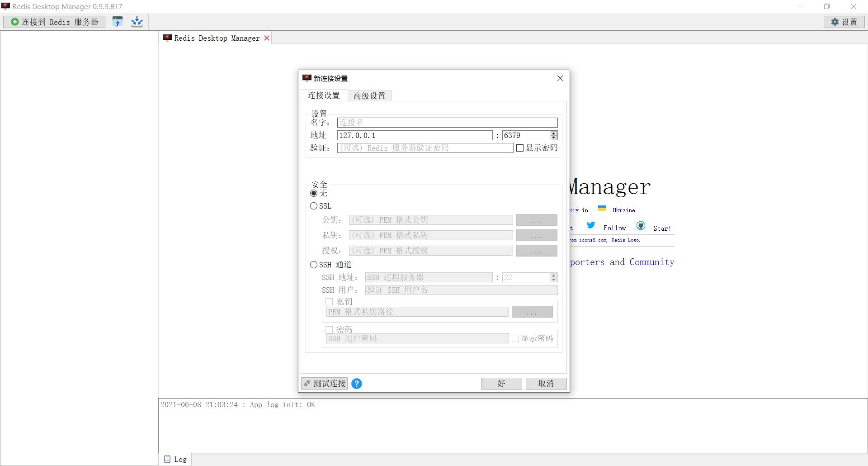868x466 pixels.
Task: Click the Twitter Follow bird icon
Action: (x=591, y=225)
